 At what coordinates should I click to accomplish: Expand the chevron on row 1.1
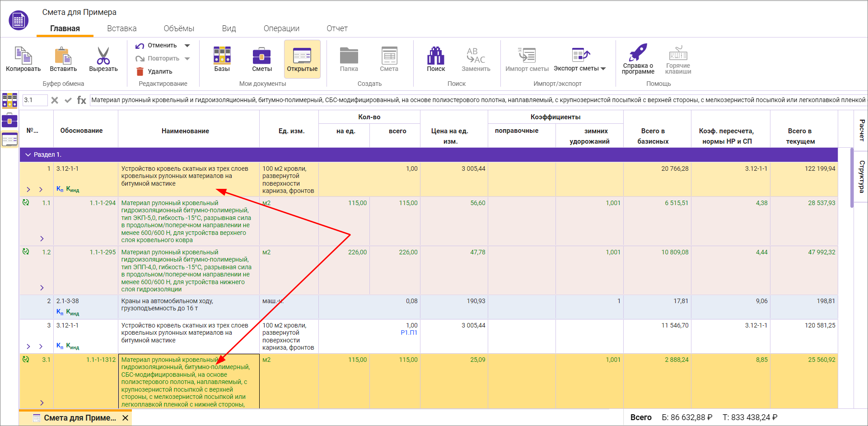coord(42,239)
